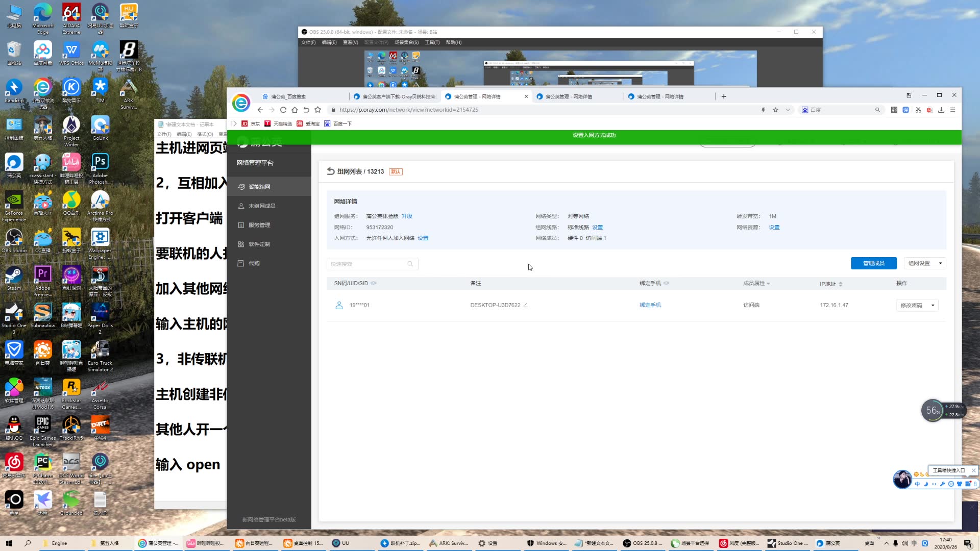The width and height of the screenshot is (980, 551).
Task: Switch to the 蒲公英_百度搜索 tab
Action: click(288, 96)
